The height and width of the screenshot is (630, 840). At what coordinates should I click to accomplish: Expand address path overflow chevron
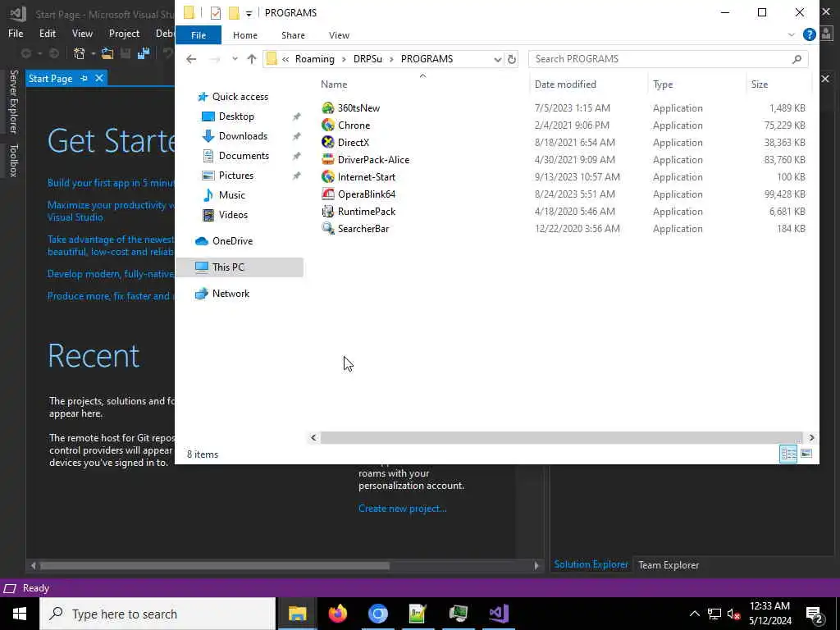pyautogui.click(x=285, y=59)
